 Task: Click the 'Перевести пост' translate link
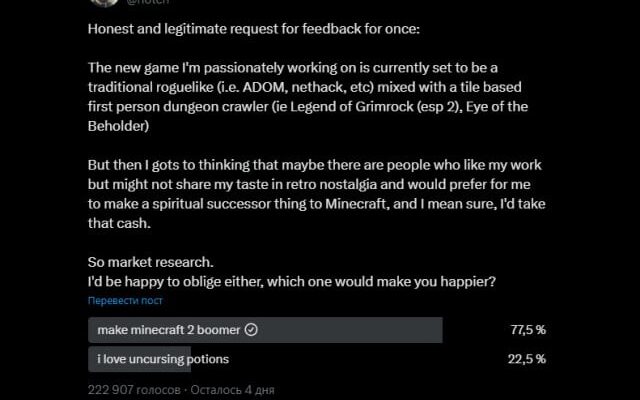[x=125, y=300]
